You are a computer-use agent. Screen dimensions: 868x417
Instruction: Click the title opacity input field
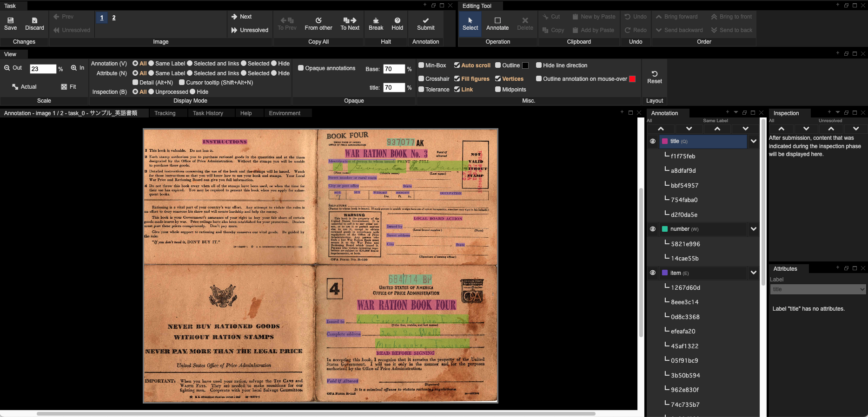pos(394,87)
